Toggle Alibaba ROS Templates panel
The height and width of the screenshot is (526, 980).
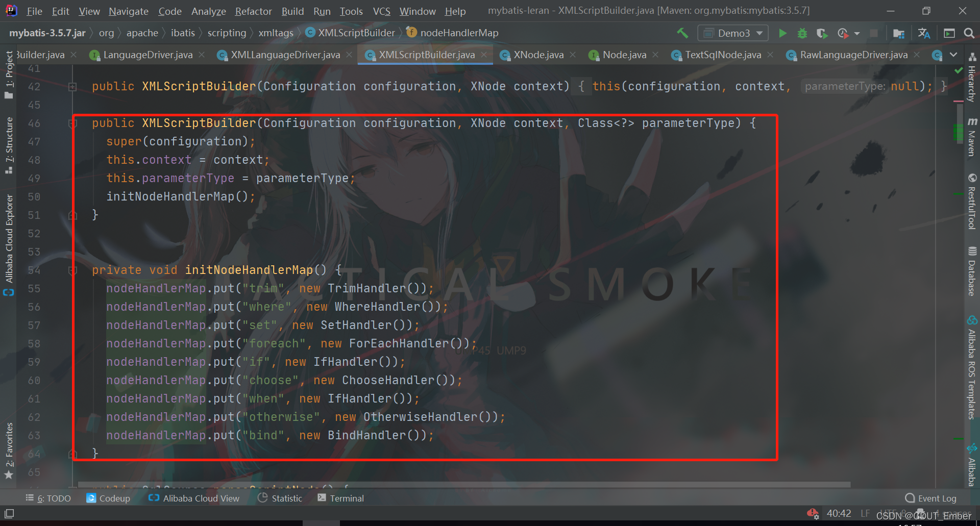point(972,367)
